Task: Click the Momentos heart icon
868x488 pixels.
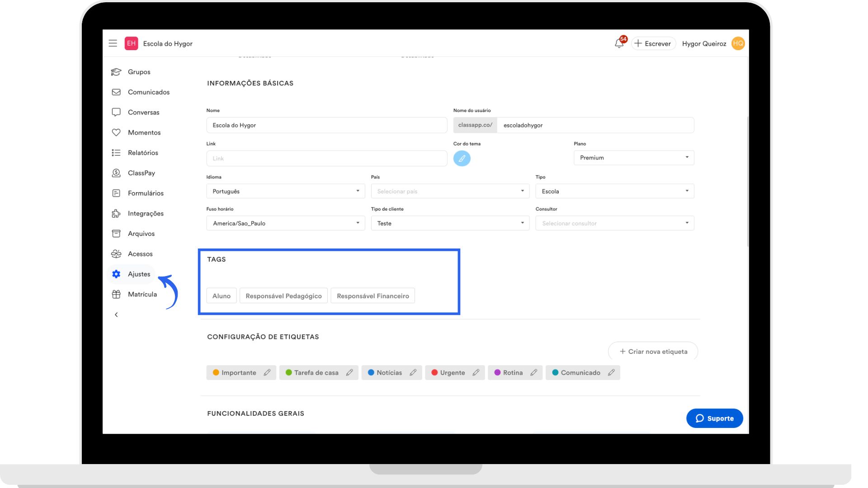Action: (116, 132)
